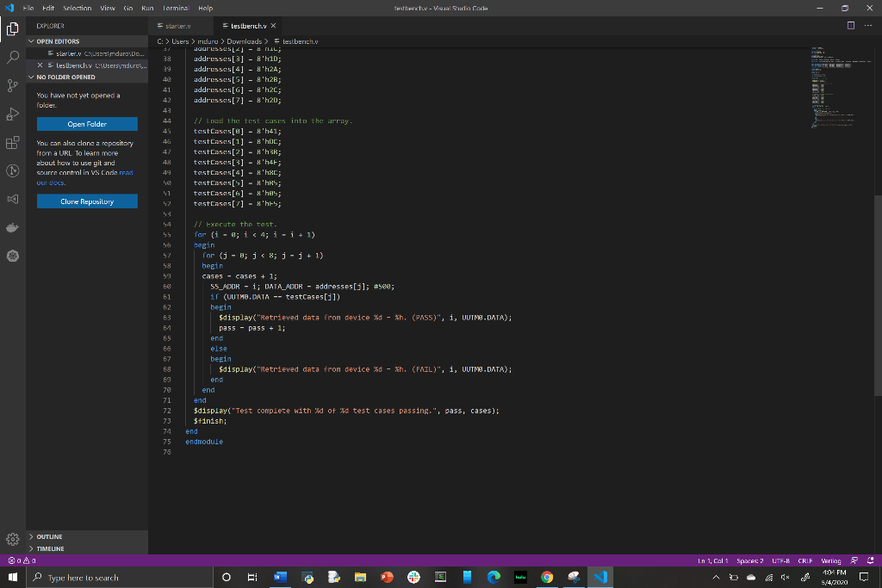
Task: Switch to the starter.v tab
Action: click(x=177, y=26)
